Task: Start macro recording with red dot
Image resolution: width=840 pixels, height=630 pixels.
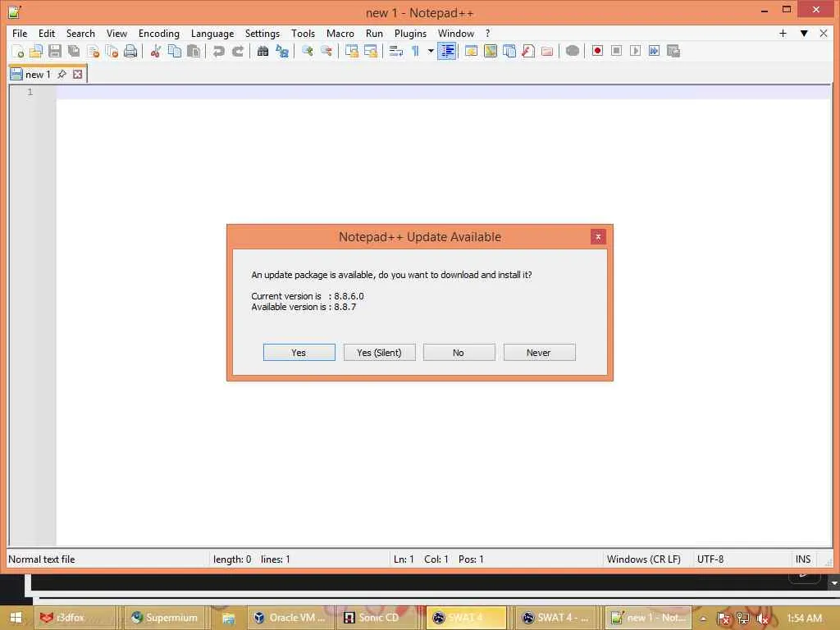Action: 597,51
